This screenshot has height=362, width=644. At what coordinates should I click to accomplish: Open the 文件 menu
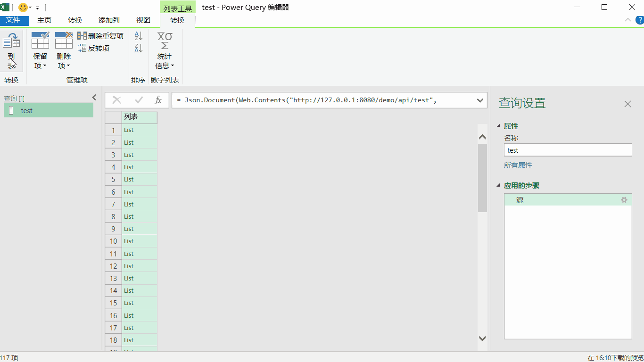13,20
